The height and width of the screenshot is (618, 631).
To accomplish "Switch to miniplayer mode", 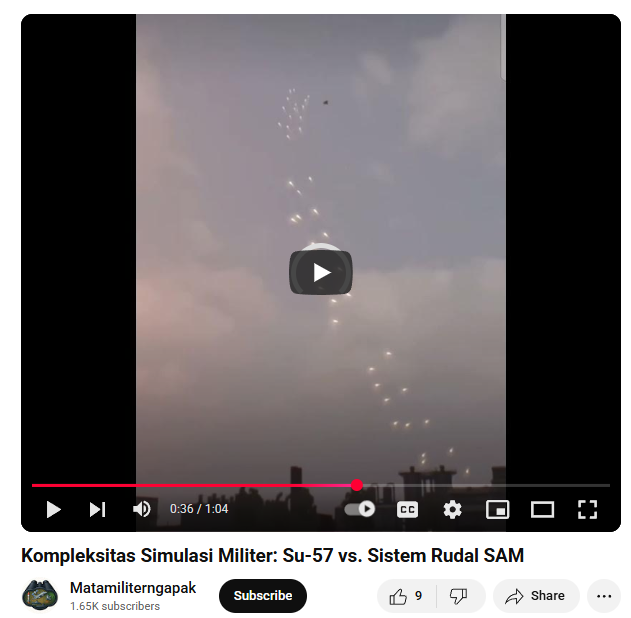I will tap(498, 510).
